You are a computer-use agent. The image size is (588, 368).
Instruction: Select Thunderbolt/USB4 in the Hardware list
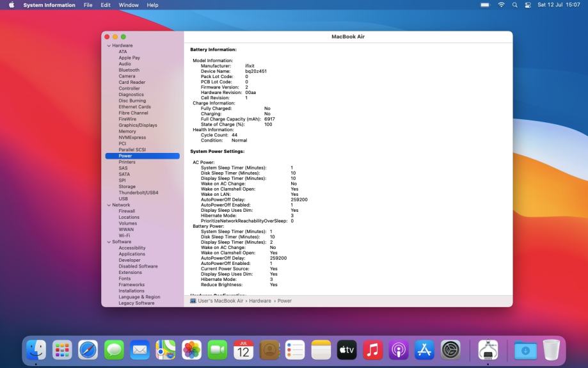pyautogui.click(x=138, y=193)
